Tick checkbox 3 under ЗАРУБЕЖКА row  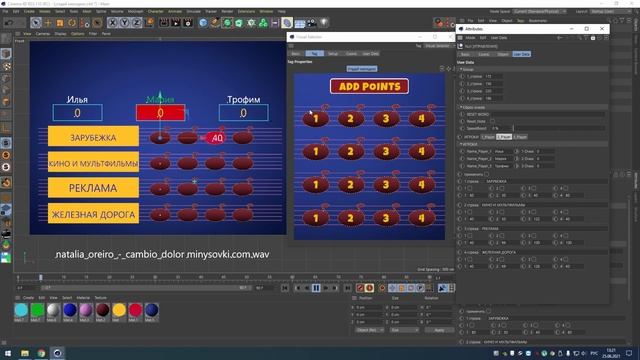(x=534, y=189)
